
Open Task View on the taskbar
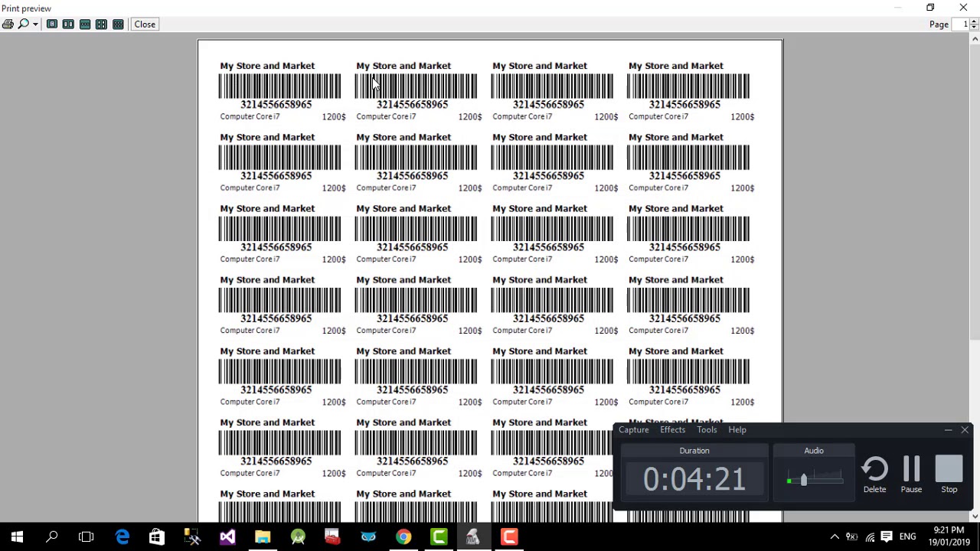point(86,536)
